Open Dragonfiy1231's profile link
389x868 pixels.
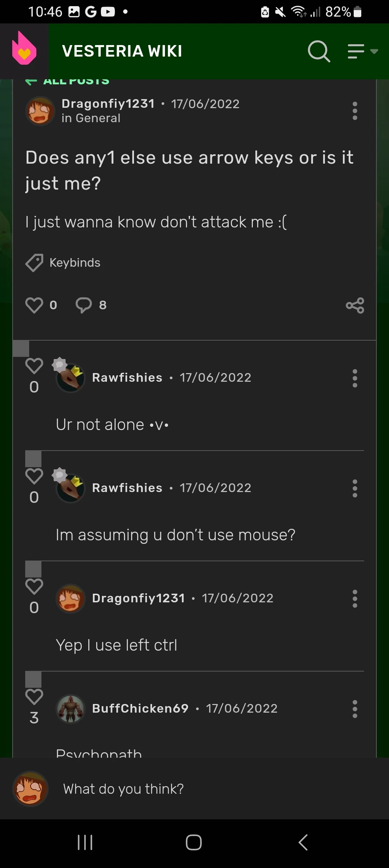pos(109,104)
